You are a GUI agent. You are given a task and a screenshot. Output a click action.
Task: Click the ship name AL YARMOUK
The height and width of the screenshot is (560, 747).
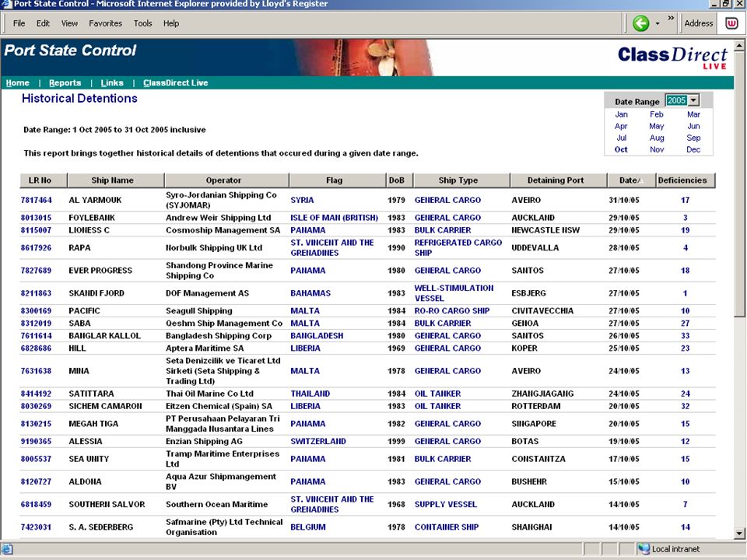point(95,200)
